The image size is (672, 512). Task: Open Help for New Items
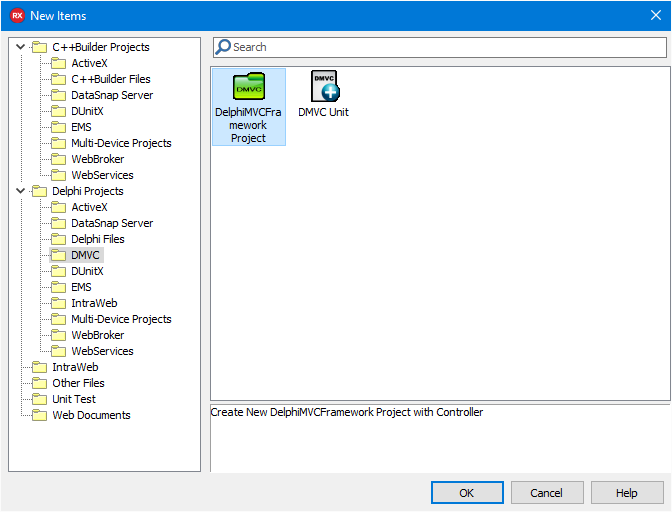click(x=627, y=493)
